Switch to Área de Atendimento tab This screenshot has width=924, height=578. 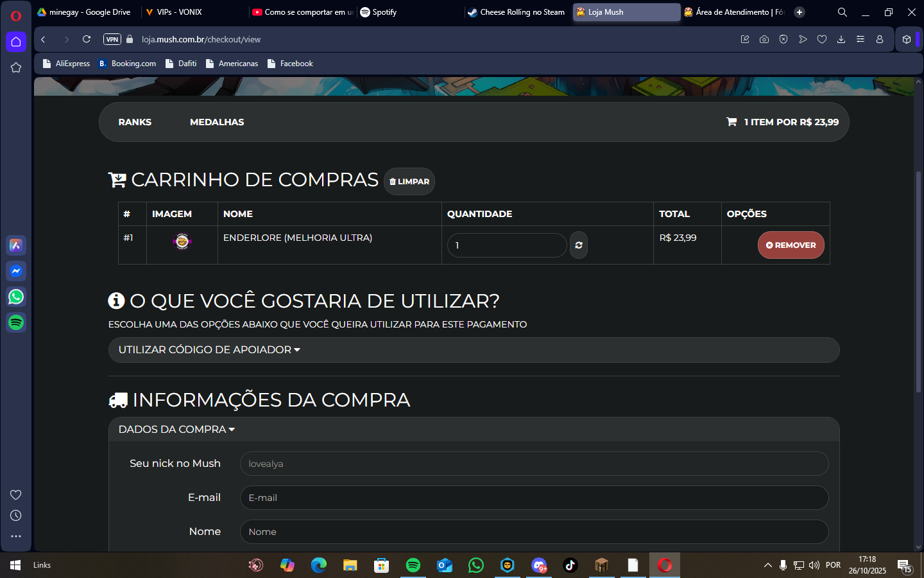(735, 12)
